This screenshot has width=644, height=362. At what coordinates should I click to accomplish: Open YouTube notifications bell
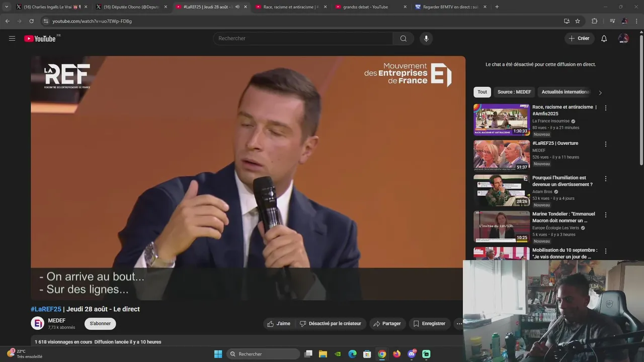click(x=604, y=39)
